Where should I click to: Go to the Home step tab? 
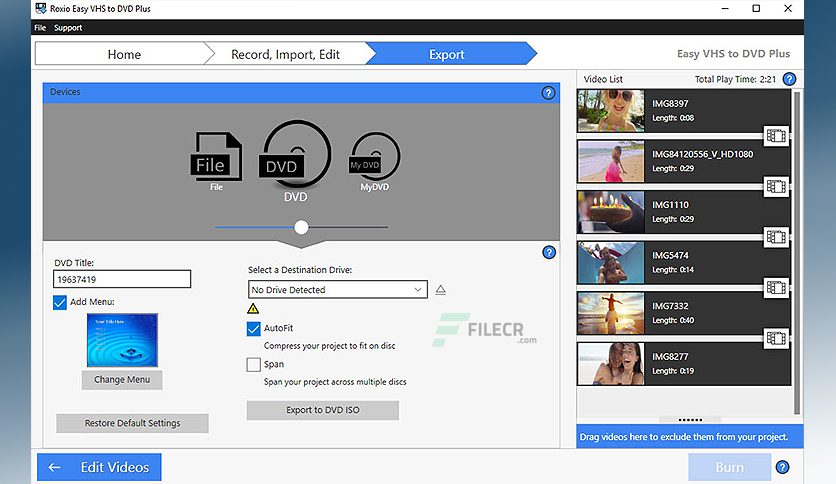pos(124,54)
